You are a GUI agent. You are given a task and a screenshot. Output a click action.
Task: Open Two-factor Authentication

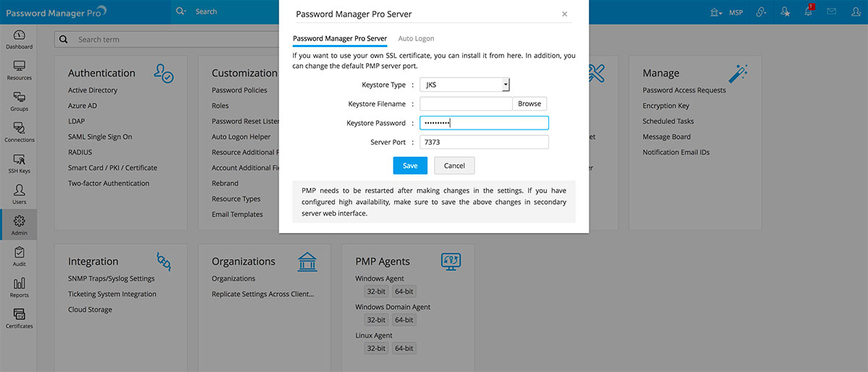click(109, 183)
